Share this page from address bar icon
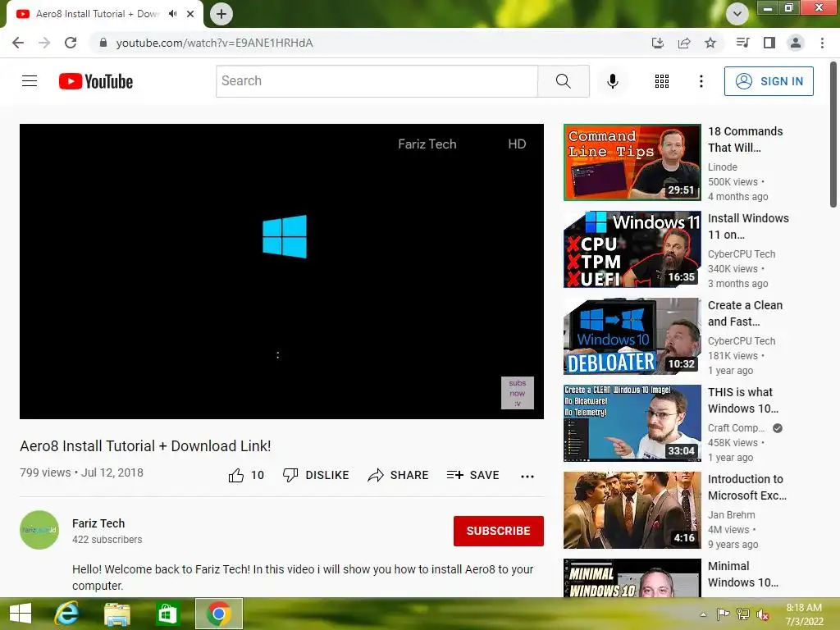Screen dimensions: 840x630 click(x=683, y=43)
